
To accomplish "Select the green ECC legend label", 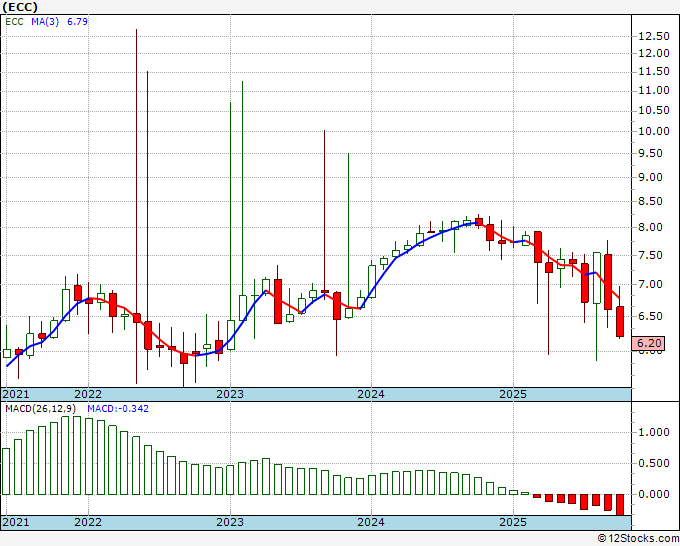I will coord(14,22).
